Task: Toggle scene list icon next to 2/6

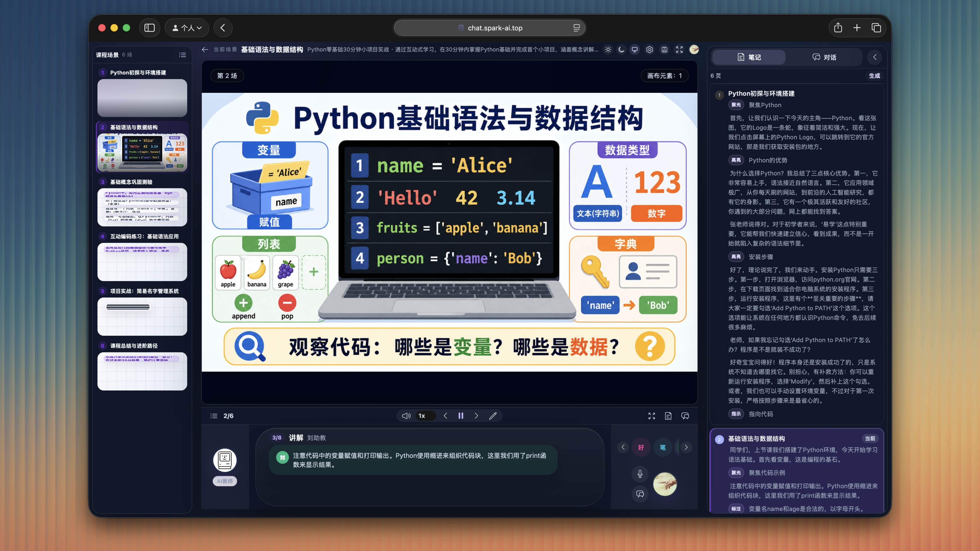Action: (214, 416)
